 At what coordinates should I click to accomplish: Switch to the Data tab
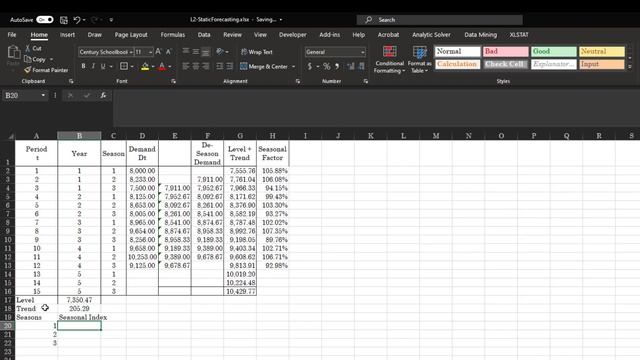tap(204, 35)
